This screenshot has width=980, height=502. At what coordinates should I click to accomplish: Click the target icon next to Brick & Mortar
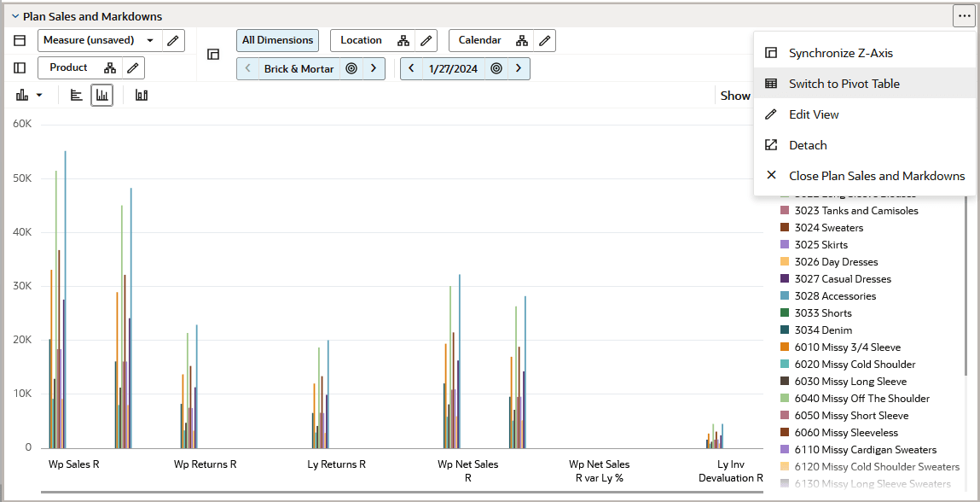click(x=351, y=69)
